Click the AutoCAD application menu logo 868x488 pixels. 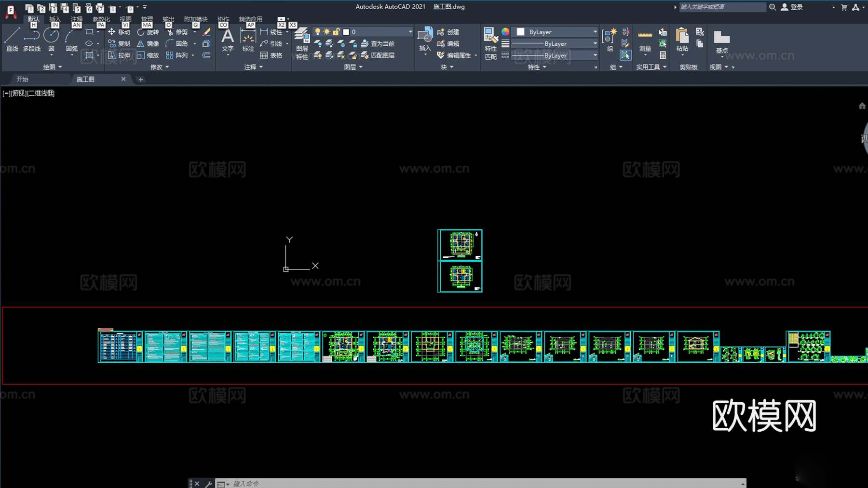point(11,11)
